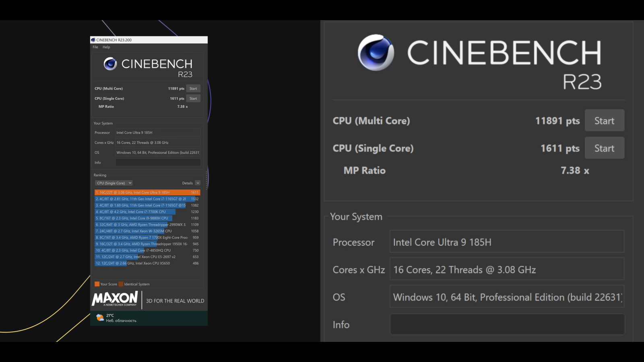
Task: Click the Cinebench icon in the window title bar
Action: 93,40
